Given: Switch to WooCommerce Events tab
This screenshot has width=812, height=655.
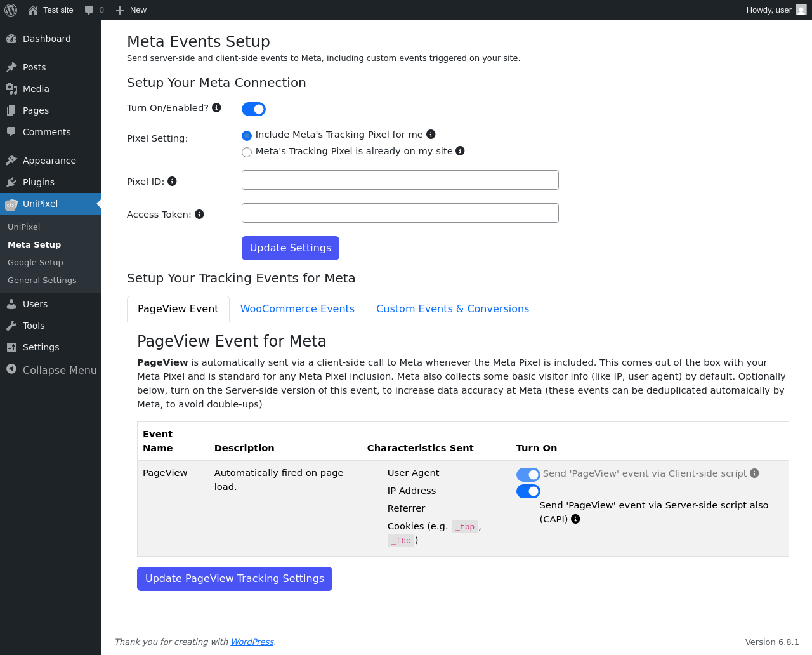Looking at the screenshot, I should (298, 309).
